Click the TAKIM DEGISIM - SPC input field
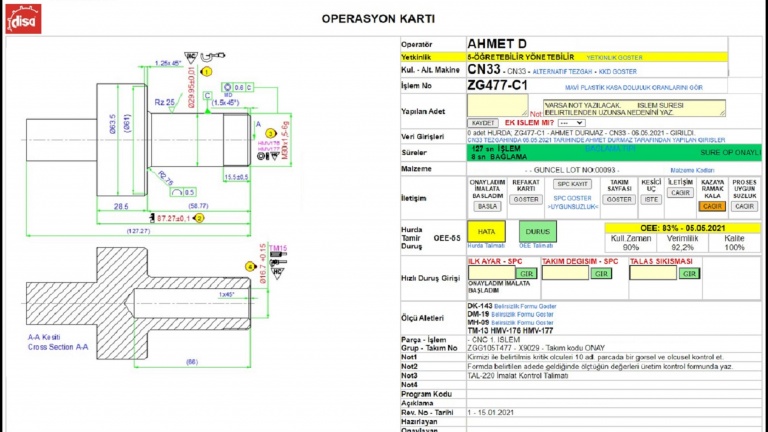The width and height of the screenshot is (768, 432). pos(565,273)
